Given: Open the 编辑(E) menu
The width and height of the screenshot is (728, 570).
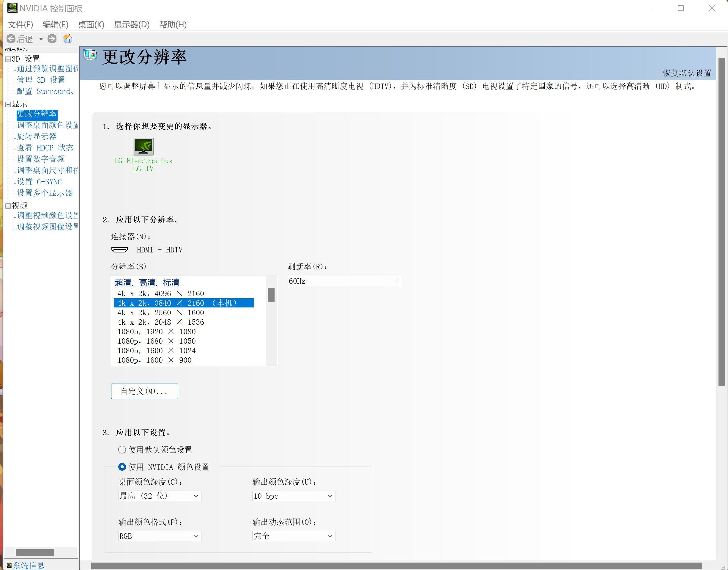Looking at the screenshot, I should pyautogui.click(x=55, y=25).
